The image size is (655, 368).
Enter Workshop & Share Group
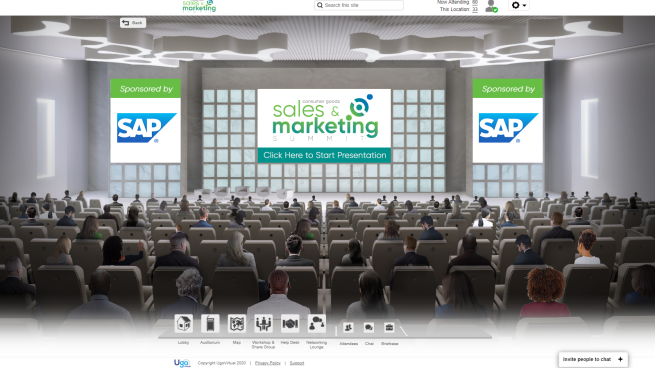coord(263,324)
